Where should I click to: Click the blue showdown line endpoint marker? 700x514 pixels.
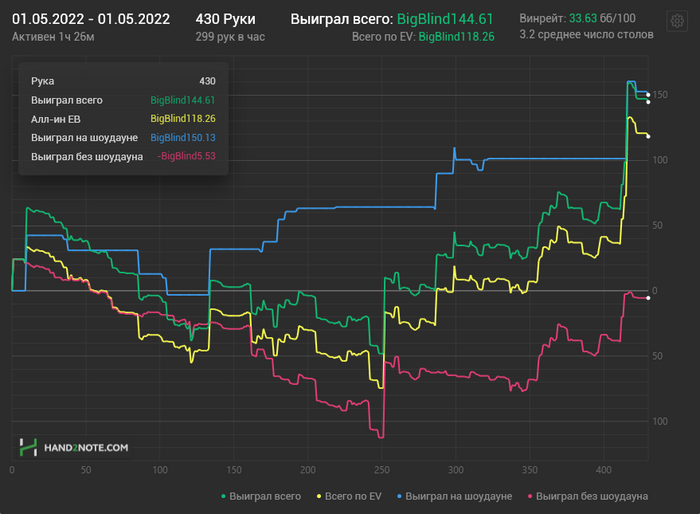[x=648, y=95]
